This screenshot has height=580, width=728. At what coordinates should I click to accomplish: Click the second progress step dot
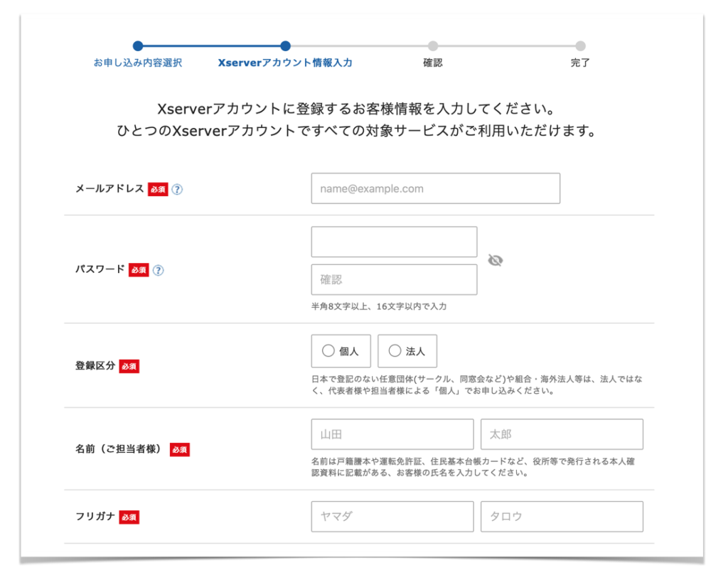click(286, 46)
